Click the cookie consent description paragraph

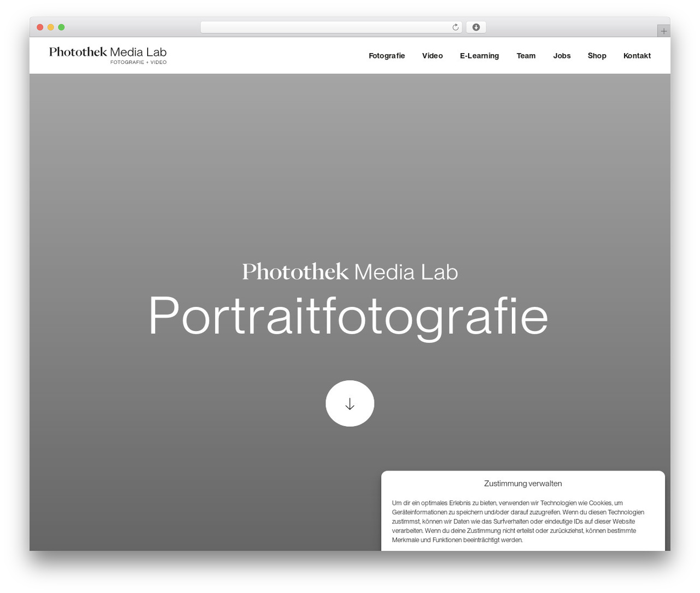pyautogui.click(x=518, y=521)
